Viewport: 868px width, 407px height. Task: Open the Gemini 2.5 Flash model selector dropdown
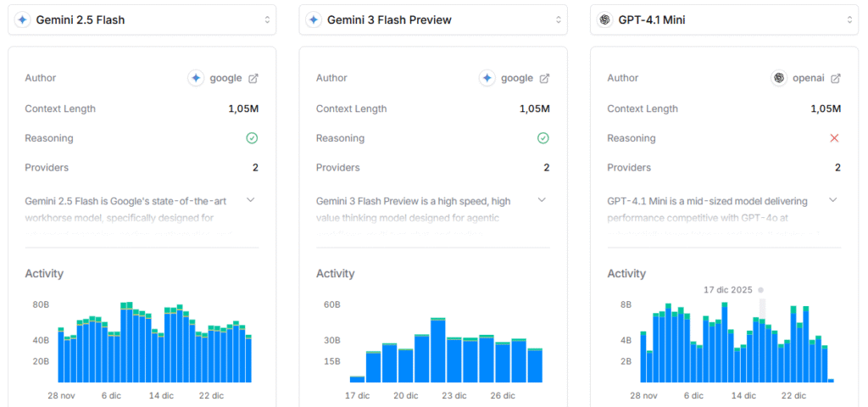point(142,20)
